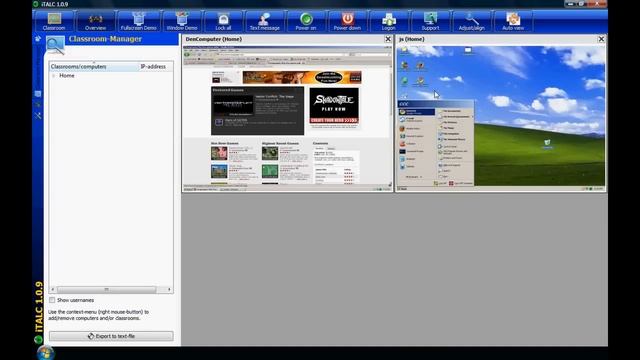Image resolution: width=640 pixels, height=360 pixels.
Task: Open the Classroom toolbar button
Action: tap(54, 21)
